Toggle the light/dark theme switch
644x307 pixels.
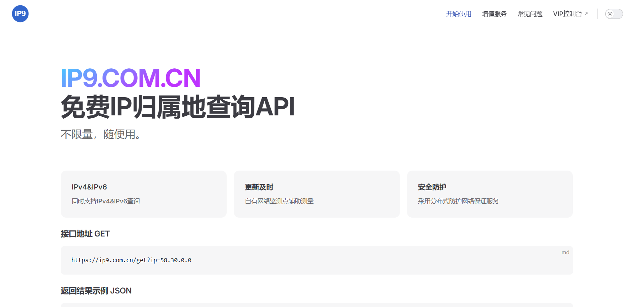(614, 14)
